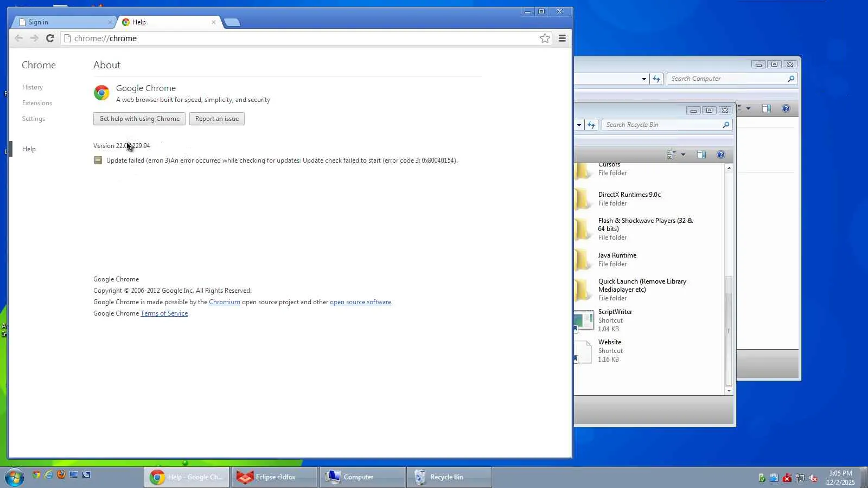The image size is (868, 488).
Task: Click the Search Recycle Bin field
Action: (667, 125)
